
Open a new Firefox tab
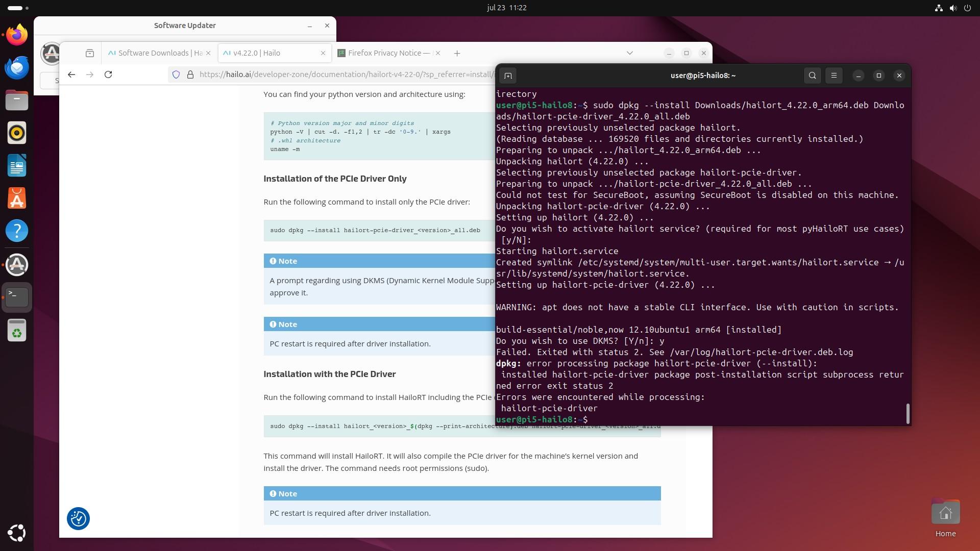[457, 53]
